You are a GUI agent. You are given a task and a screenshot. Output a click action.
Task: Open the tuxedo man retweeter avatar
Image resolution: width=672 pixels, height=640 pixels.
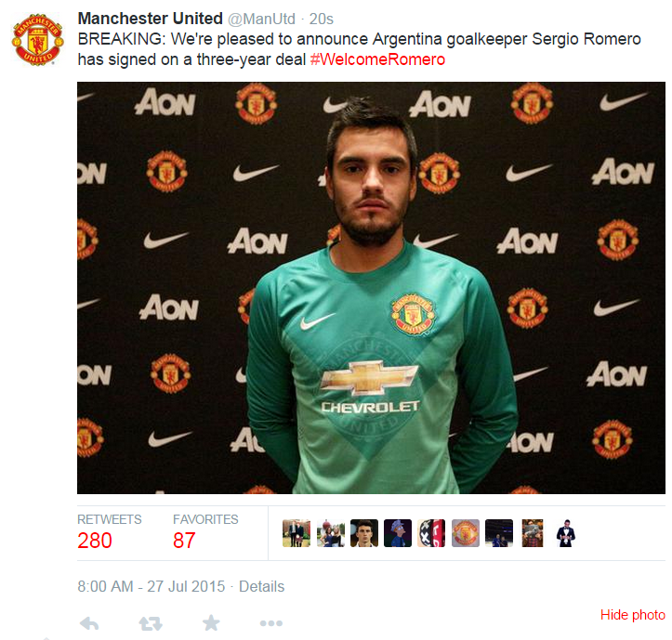click(566, 533)
